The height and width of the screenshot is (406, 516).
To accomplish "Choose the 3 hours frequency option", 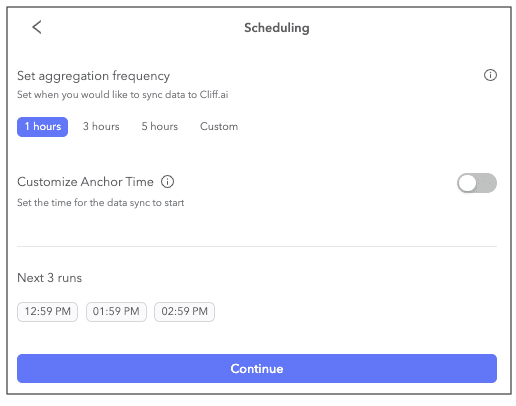I will click(101, 127).
